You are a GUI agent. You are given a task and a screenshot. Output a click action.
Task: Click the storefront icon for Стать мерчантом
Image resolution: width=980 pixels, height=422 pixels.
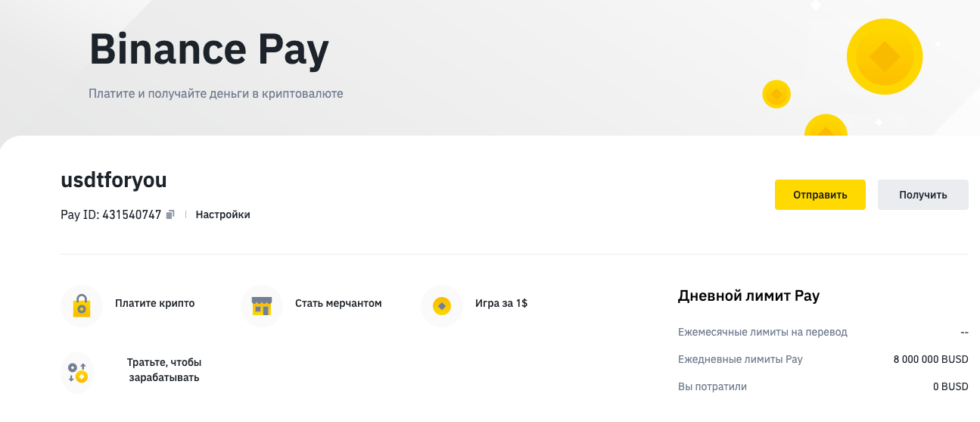261,305
